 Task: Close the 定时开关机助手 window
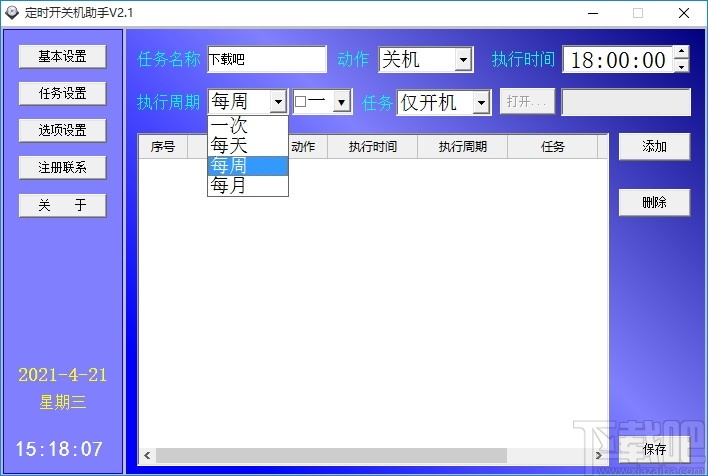click(x=684, y=13)
